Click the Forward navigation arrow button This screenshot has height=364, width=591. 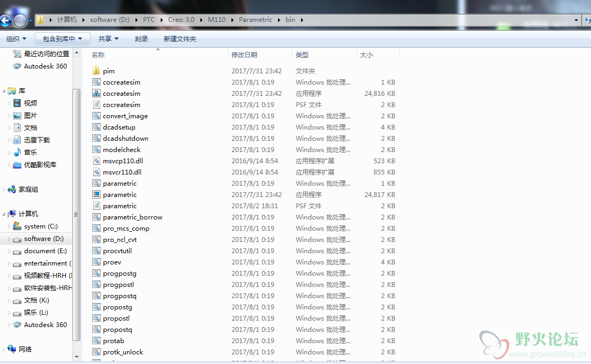pos(20,21)
